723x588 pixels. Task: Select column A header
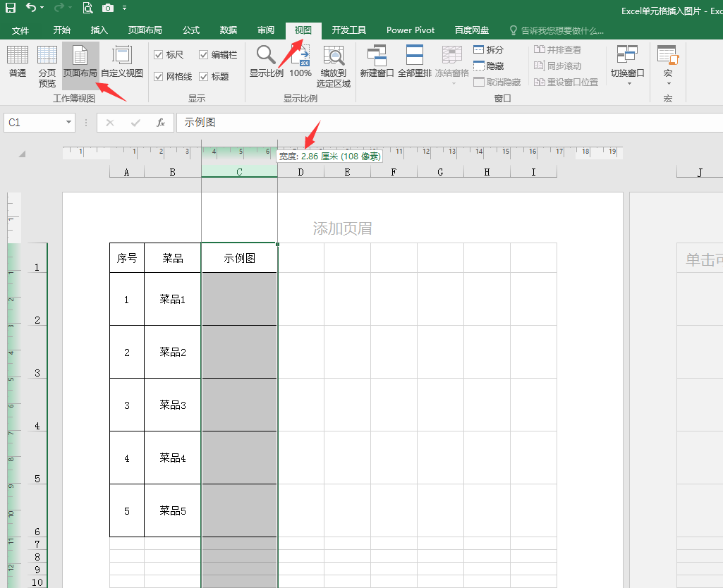pyautogui.click(x=127, y=172)
